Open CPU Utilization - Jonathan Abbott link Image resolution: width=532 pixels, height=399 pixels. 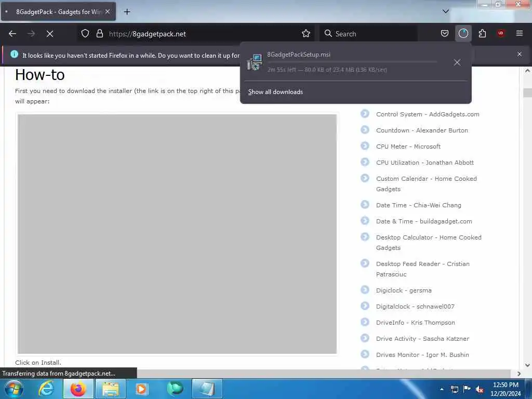pyautogui.click(x=425, y=163)
